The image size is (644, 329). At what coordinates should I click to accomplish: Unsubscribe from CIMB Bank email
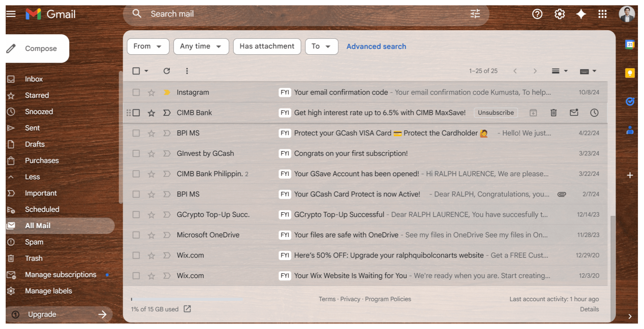496,113
